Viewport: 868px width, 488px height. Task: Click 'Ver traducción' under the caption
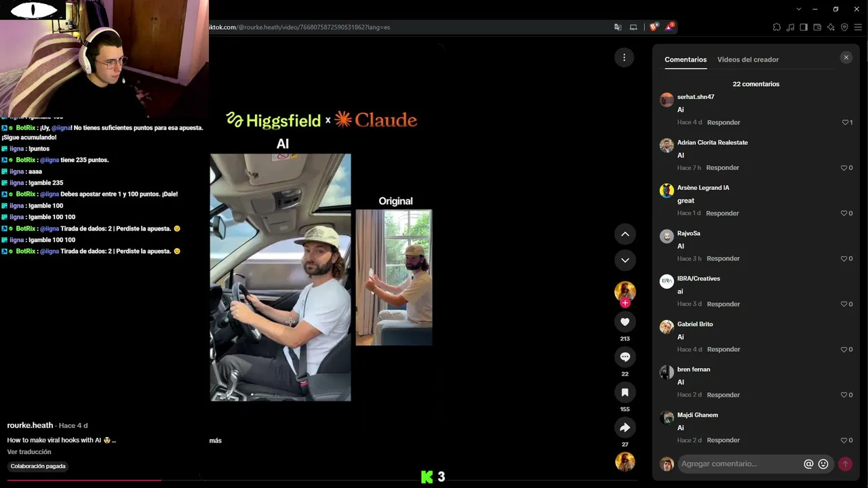tap(29, 452)
